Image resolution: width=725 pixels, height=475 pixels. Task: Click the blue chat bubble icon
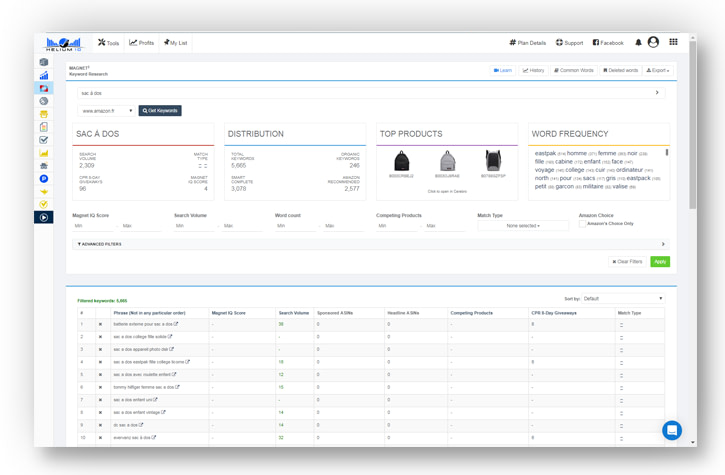point(672,431)
